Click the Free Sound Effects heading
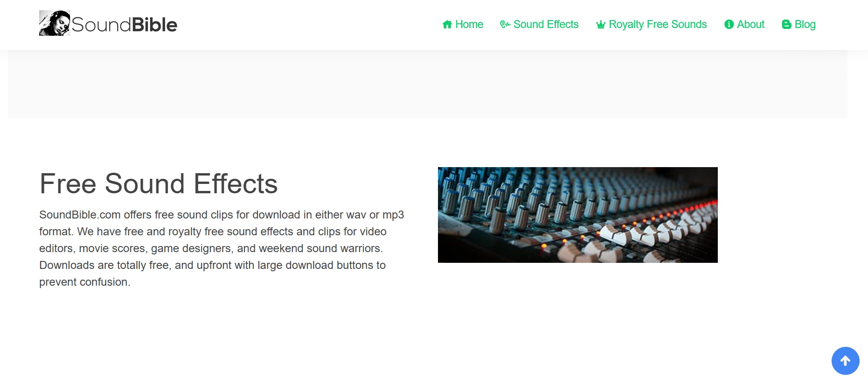 [159, 183]
